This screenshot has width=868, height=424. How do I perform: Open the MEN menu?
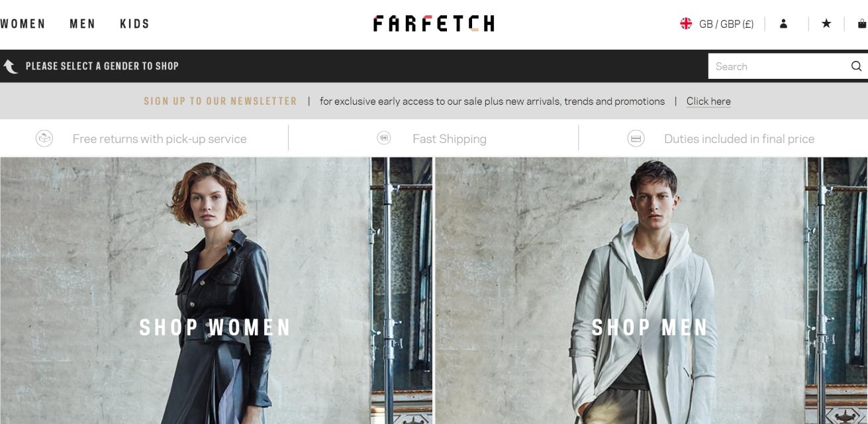coord(83,24)
